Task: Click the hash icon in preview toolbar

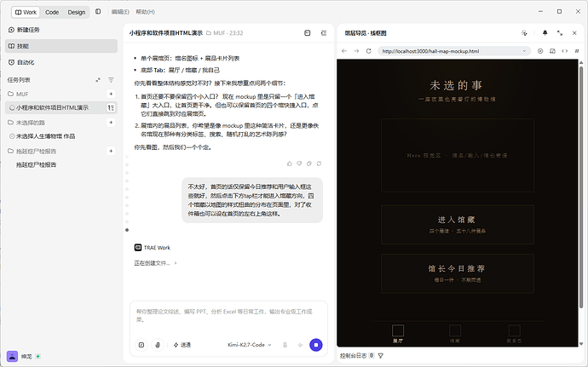Action: [x=577, y=51]
